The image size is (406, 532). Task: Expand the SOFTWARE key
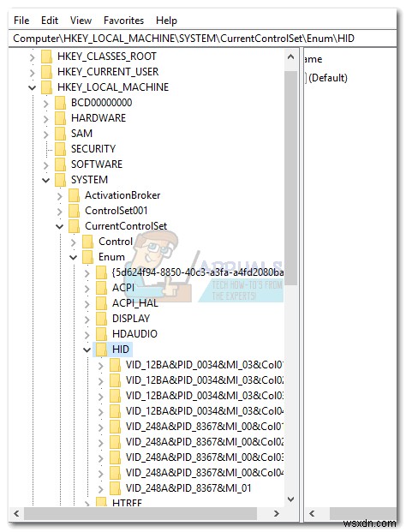tap(45, 164)
